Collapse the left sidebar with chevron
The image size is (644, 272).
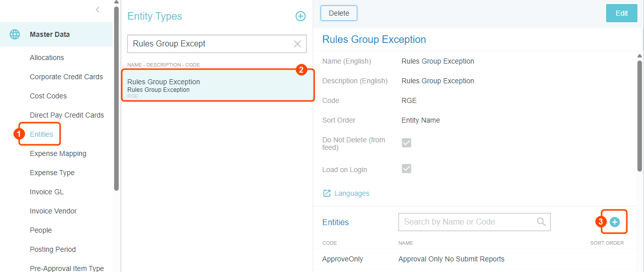pos(97,10)
